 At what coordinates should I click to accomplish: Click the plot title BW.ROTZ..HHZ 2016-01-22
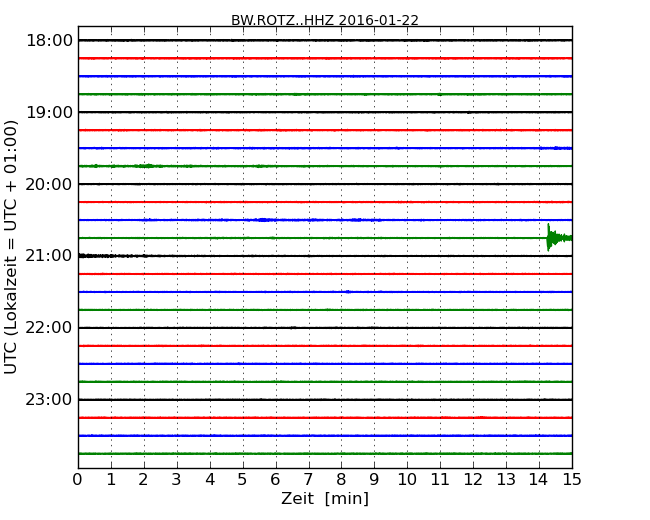325,20
